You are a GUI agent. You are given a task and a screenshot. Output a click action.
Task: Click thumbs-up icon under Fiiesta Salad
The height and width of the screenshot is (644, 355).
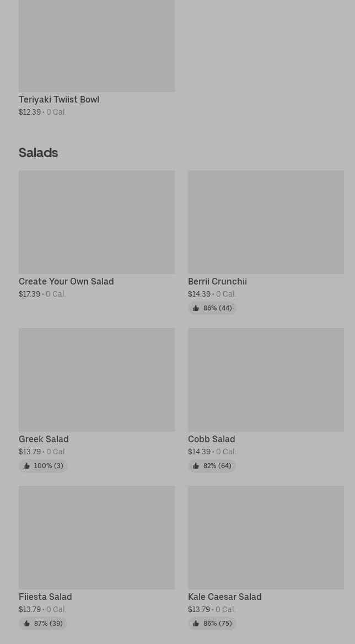[26, 624]
